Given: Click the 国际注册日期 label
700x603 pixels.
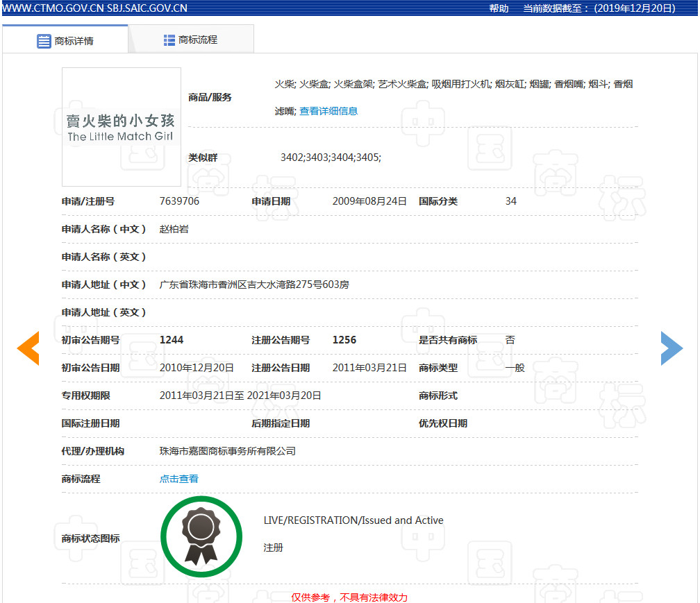Looking at the screenshot, I should [x=90, y=423].
